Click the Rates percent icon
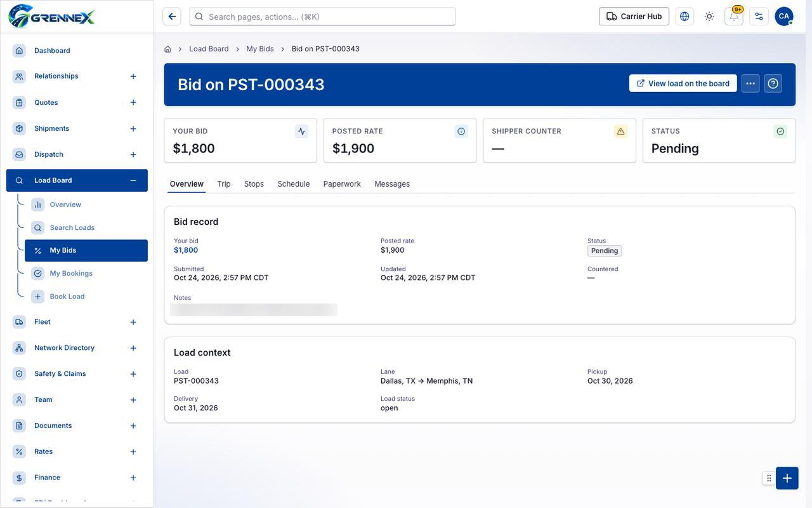The height and width of the screenshot is (508, 812). click(19, 451)
